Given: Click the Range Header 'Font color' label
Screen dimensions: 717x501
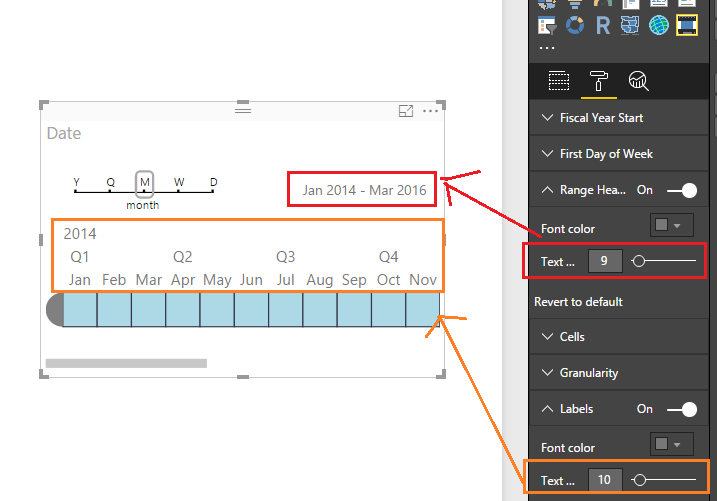Looking at the screenshot, I should coord(568,229).
